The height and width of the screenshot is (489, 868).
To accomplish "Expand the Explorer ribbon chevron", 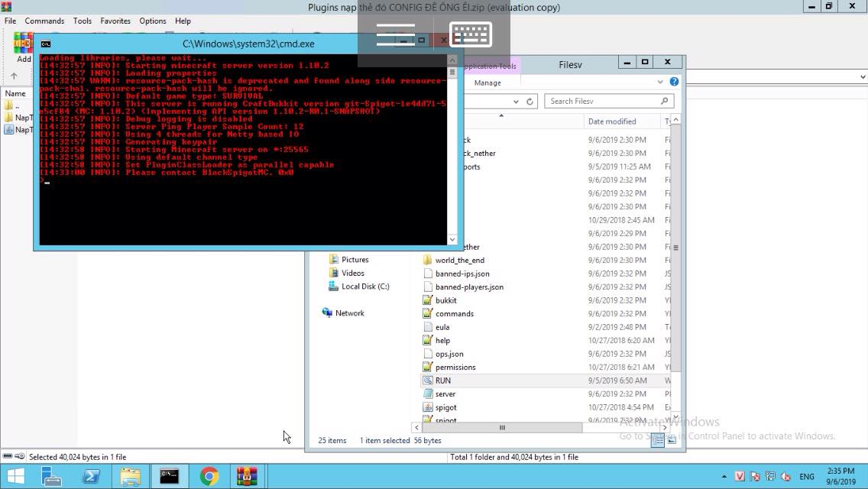I will click(660, 82).
